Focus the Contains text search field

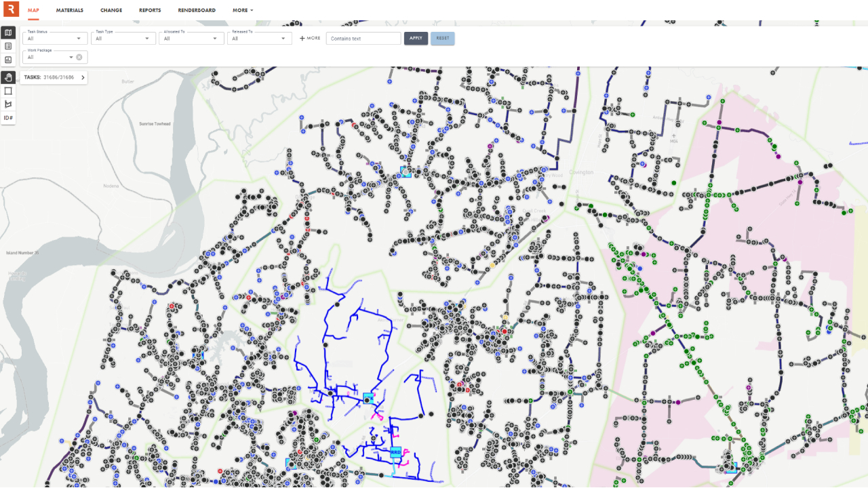tap(363, 38)
